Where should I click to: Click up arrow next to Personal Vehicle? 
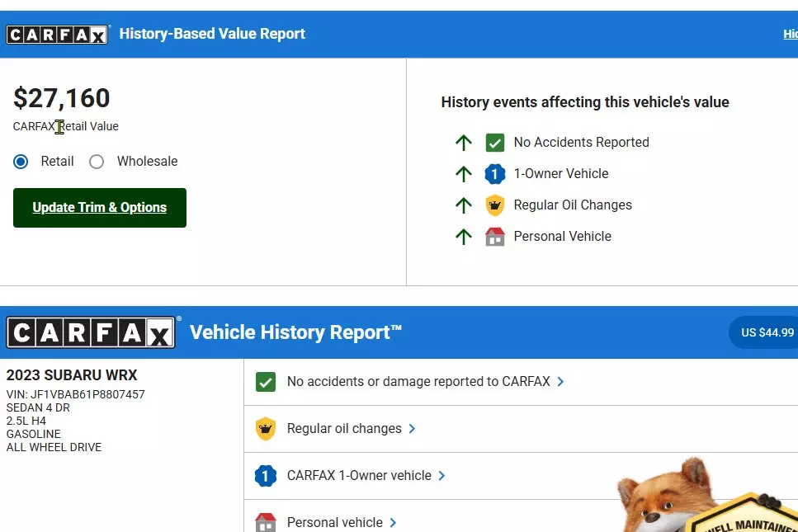point(463,237)
